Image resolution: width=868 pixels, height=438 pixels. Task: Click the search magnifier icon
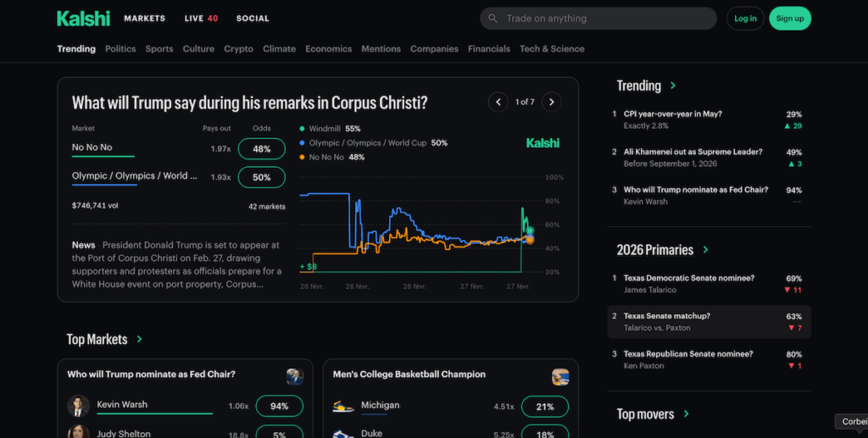(x=493, y=19)
